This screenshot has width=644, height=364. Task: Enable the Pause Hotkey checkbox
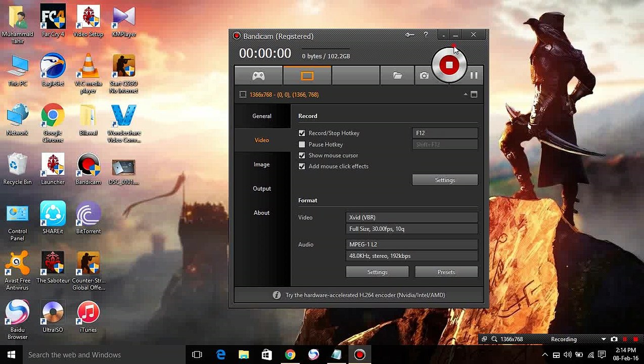coord(302,145)
